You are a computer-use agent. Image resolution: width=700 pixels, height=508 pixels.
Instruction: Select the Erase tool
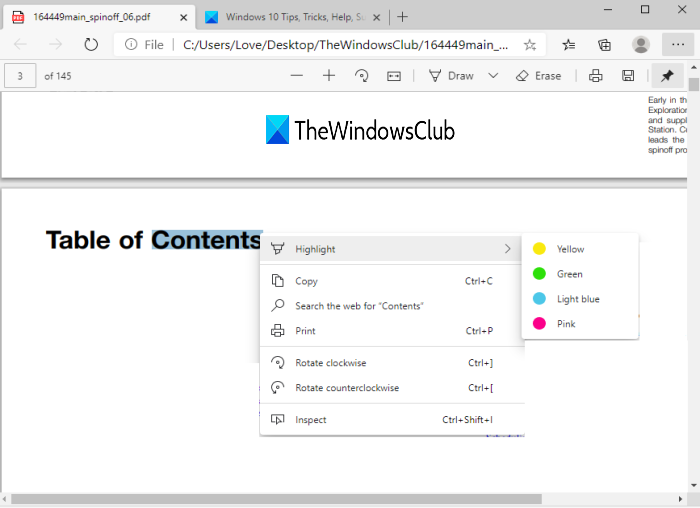(x=538, y=76)
